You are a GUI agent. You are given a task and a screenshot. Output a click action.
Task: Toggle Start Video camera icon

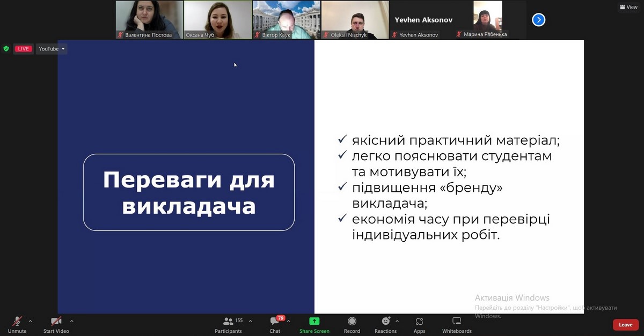[x=56, y=321]
